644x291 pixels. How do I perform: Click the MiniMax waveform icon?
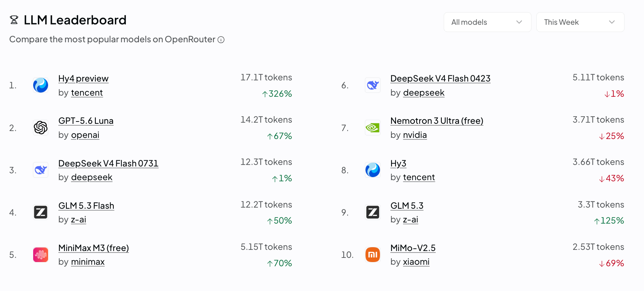click(x=40, y=255)
